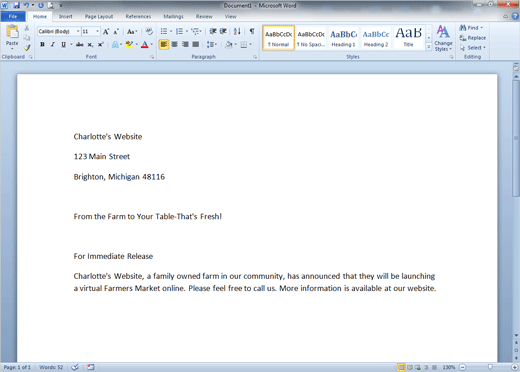Click the Increase Indent icon
The width and height of the screenshot is (520, 372).
point(223,31)
